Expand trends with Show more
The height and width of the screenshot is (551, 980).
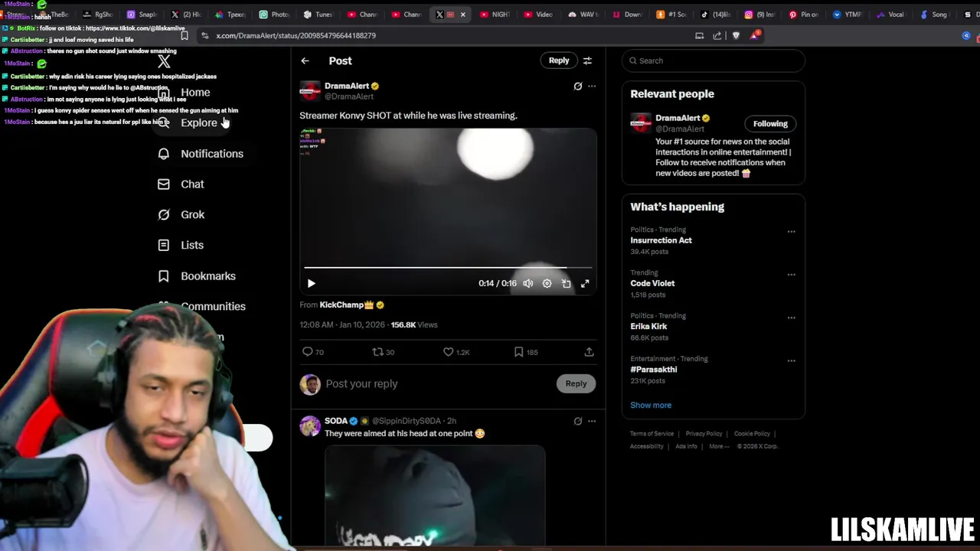coord(651,405)
